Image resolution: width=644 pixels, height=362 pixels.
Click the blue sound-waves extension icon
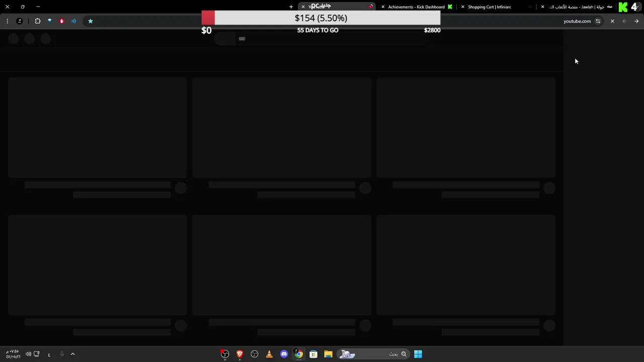(74, 21)
